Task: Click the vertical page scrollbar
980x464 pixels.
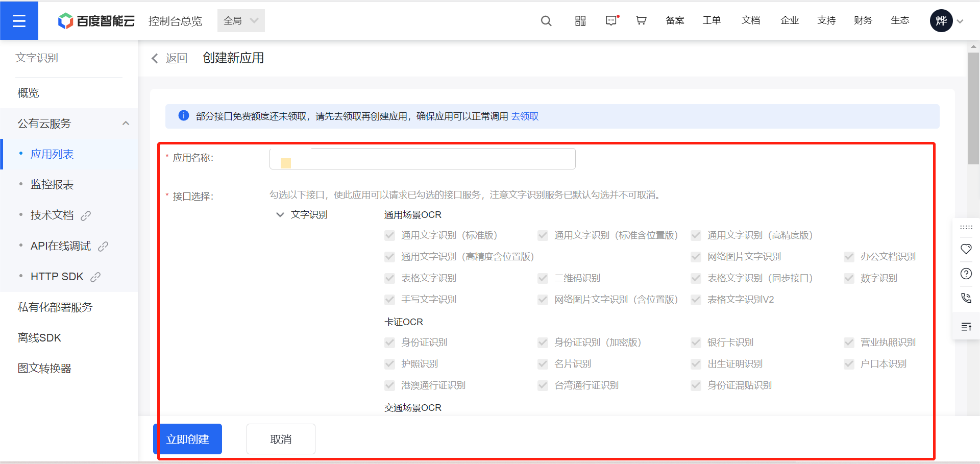Action: click(x=973, y=108)
